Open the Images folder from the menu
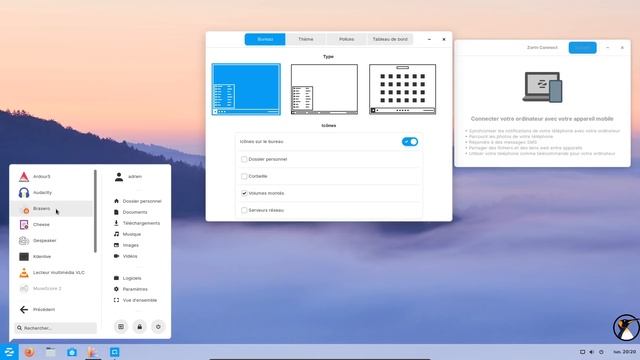Viewport: 640px width, 360px height. (126, 245)
